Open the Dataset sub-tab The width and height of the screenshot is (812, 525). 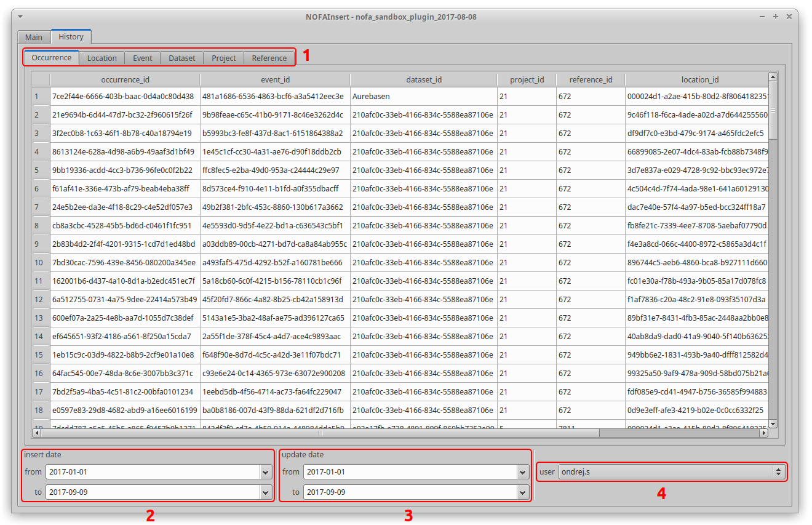coord(182,58)
